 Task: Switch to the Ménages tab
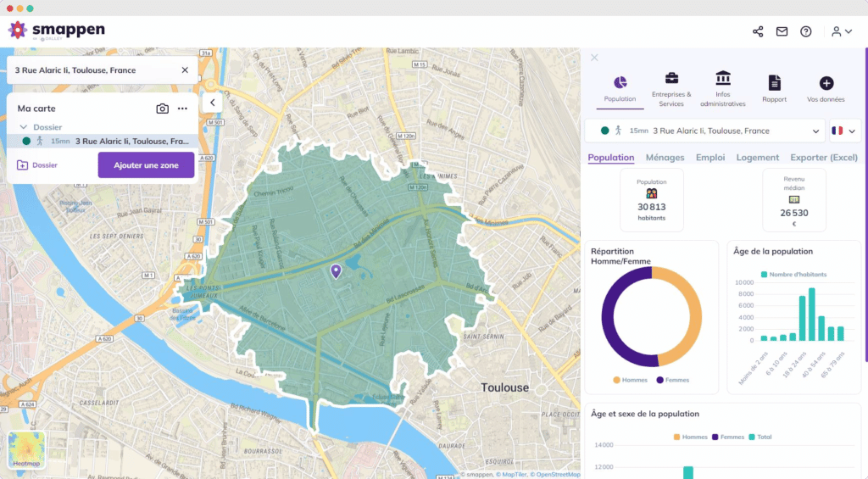coord(665,158)
